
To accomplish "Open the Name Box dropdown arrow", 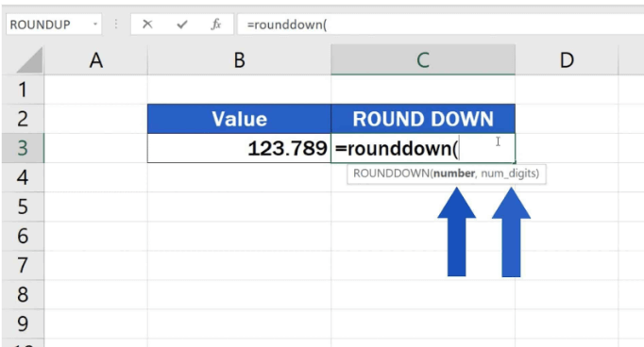I will pyautogui.click(x=94, y=25).
